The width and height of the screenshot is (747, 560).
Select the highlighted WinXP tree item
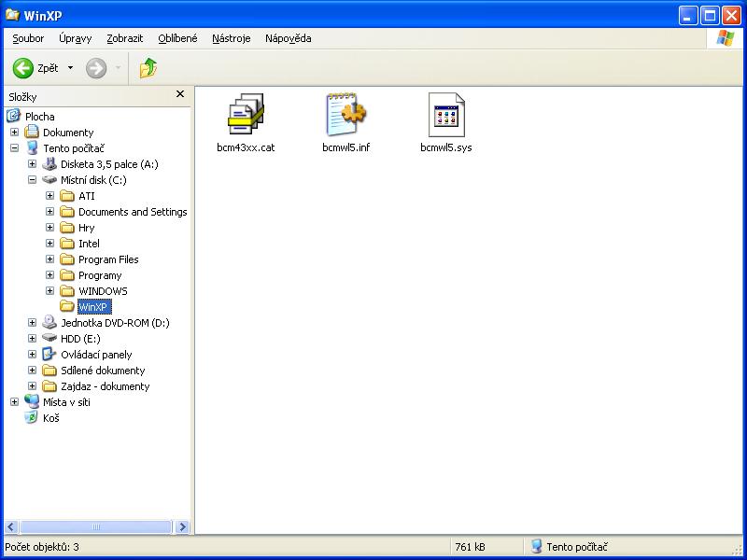click(94, 307)
